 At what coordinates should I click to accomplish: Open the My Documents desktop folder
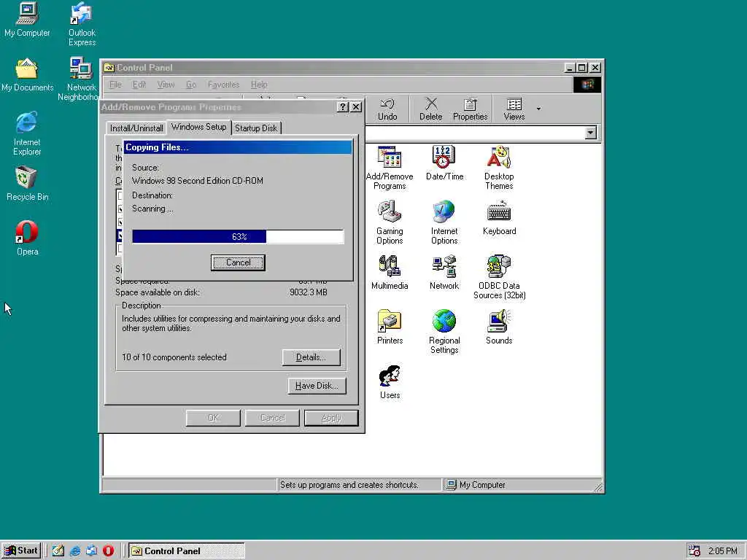[27, 74]
